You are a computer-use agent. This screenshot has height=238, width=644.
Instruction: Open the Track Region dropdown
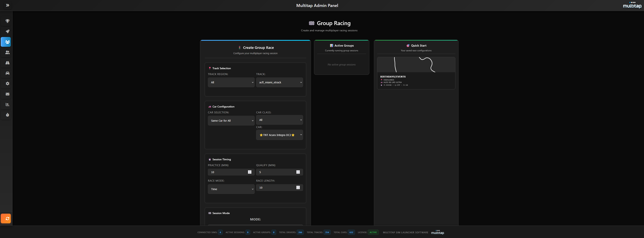point(231,82)
